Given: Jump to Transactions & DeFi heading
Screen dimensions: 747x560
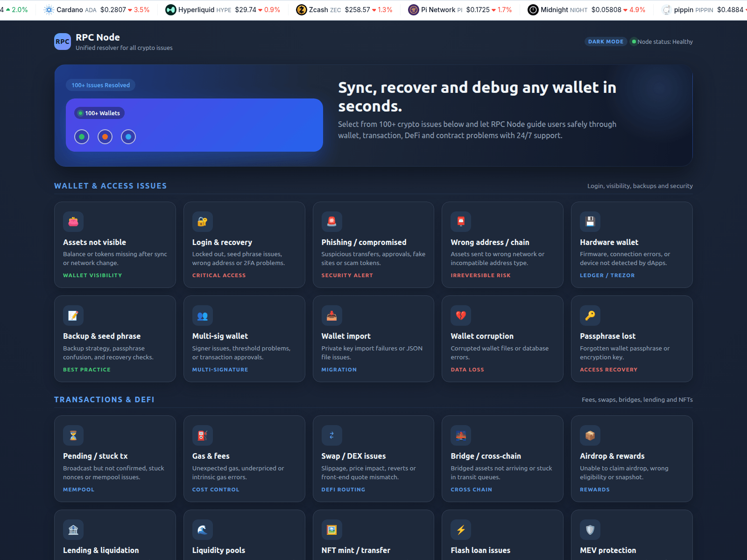Looking at the screenshot, I should (x=104, y=399).
